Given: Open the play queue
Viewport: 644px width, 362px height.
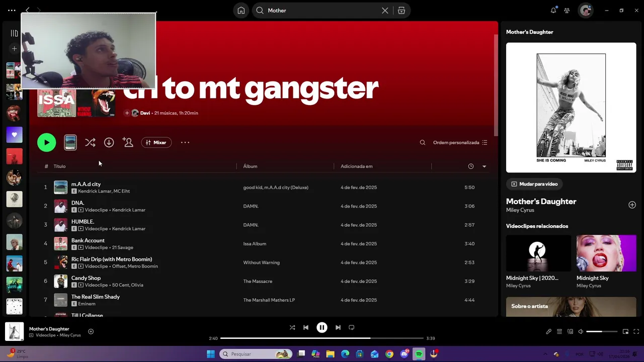Looking at the screenshot, I should click(x=559, y=331).
